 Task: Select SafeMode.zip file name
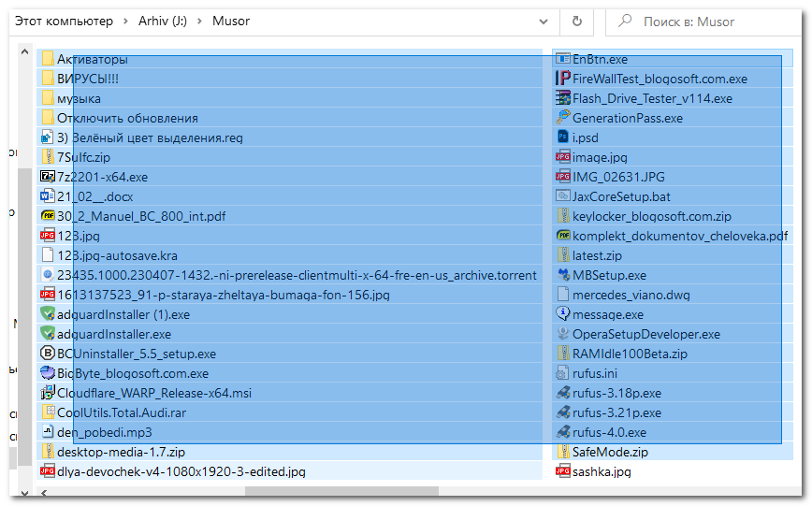tap(610, 452)
